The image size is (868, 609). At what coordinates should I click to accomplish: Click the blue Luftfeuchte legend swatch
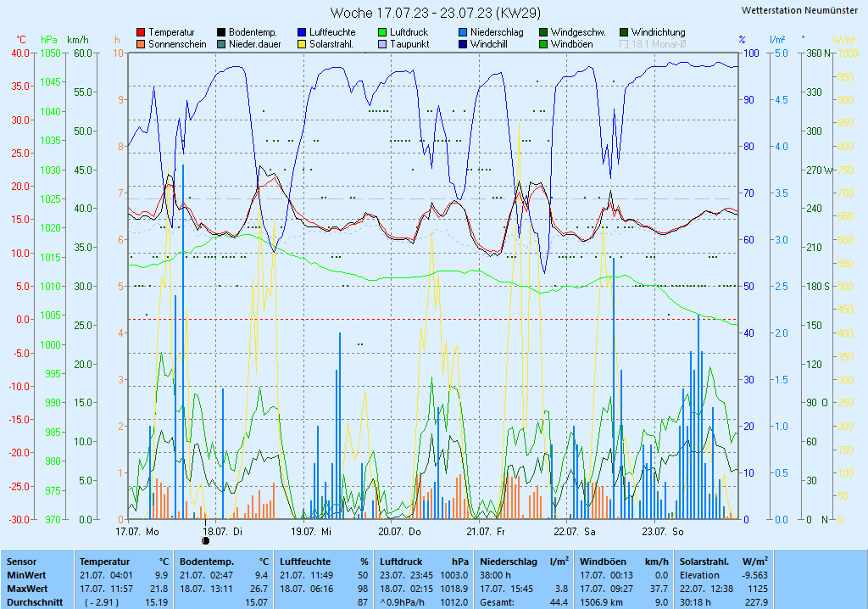pyautogui.click(x=302, y=33)
